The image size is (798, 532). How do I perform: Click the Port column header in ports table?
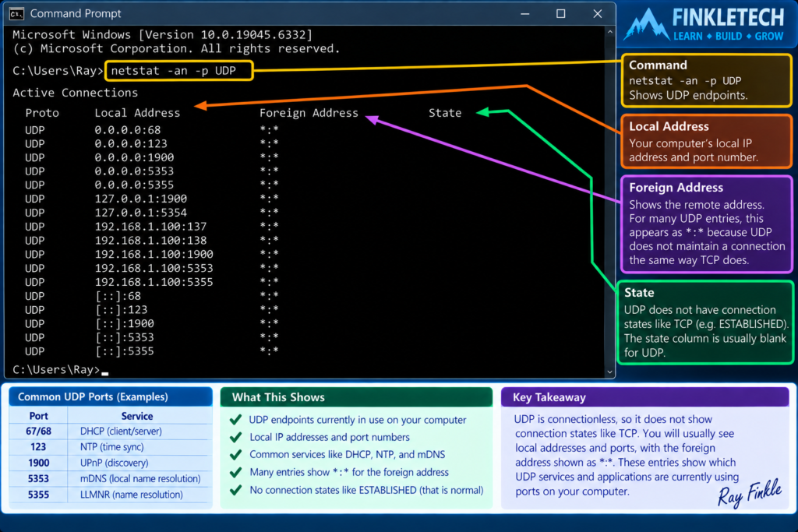tap(39, 416)
